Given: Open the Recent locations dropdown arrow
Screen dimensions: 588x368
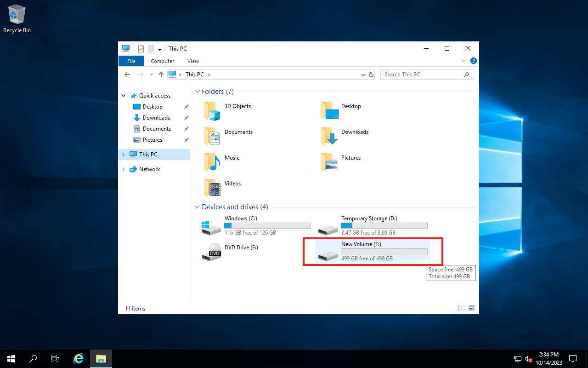Looking at the screenshot, I should point(152,75).
